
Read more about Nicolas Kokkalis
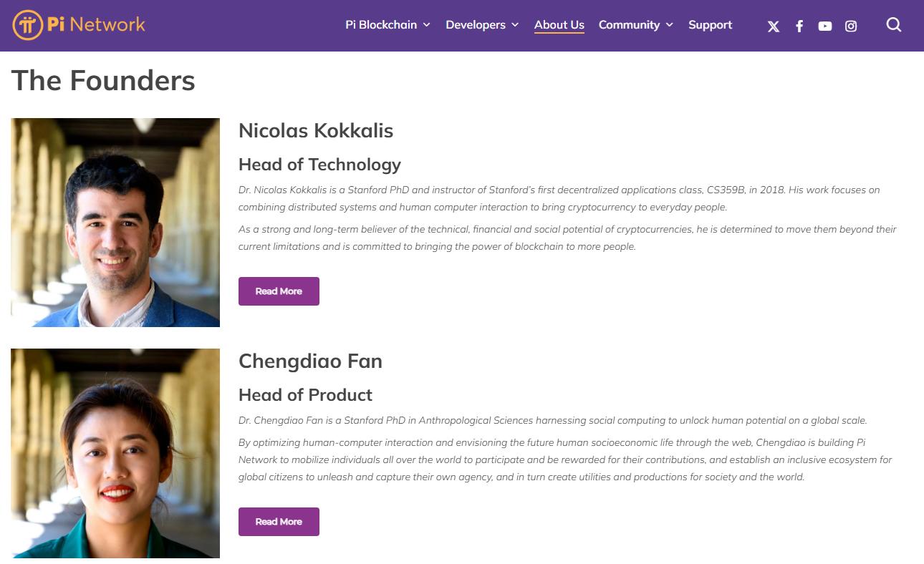tap(279, 291)
